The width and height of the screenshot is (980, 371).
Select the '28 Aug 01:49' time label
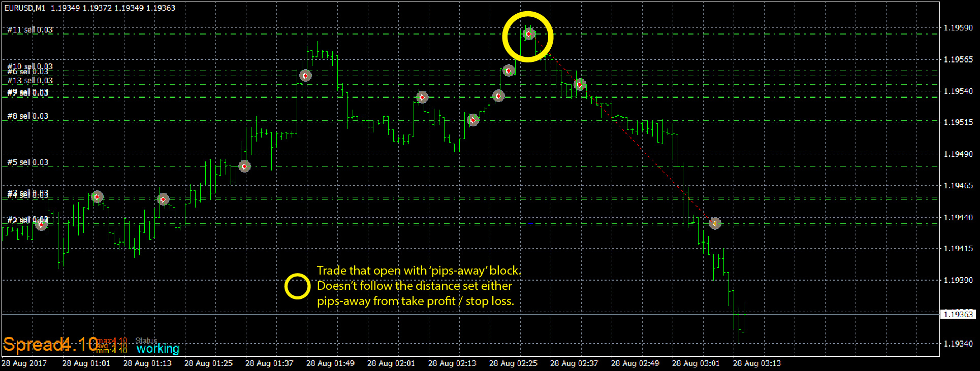click(330, 363)
